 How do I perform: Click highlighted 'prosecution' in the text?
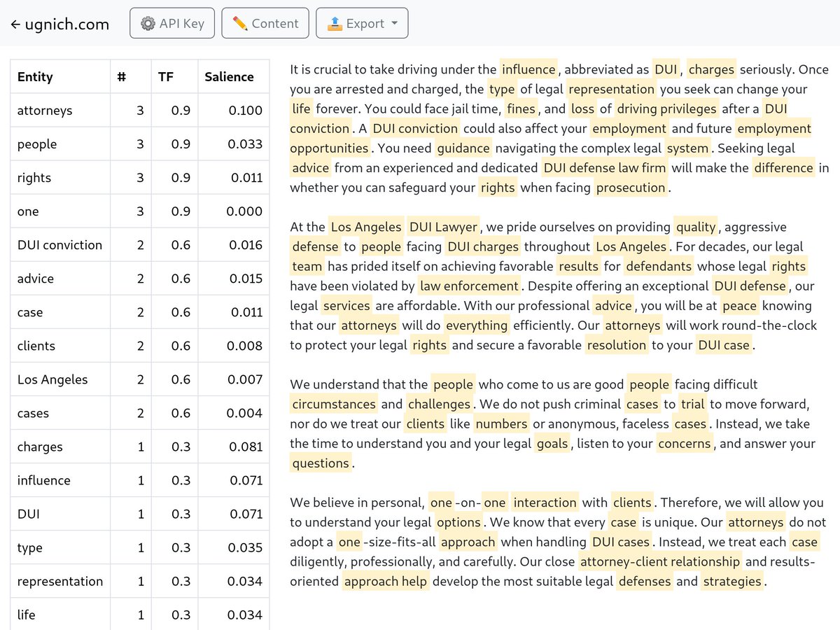[x=631, y=188]
